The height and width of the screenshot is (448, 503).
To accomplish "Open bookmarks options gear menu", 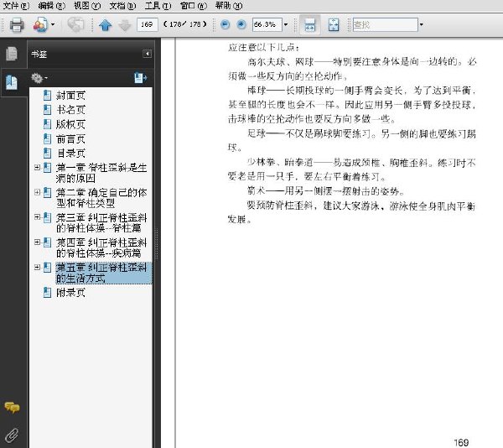I will point(39,78).
